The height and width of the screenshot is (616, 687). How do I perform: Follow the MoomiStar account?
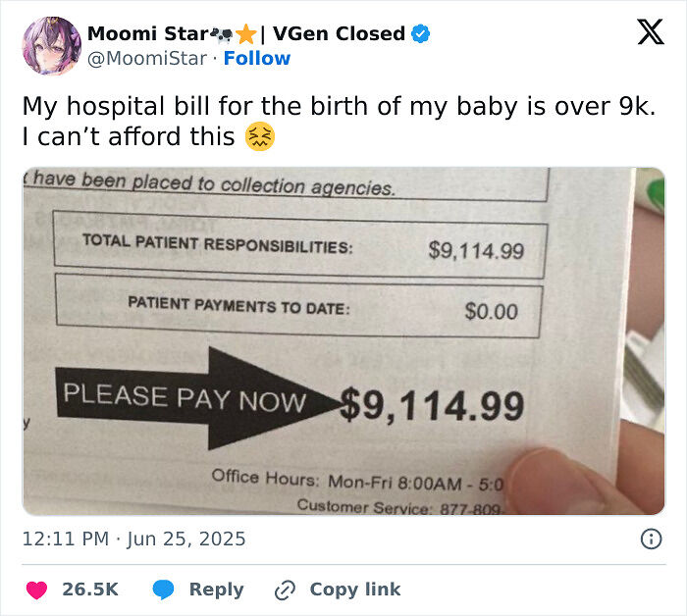tap(257, 59)
